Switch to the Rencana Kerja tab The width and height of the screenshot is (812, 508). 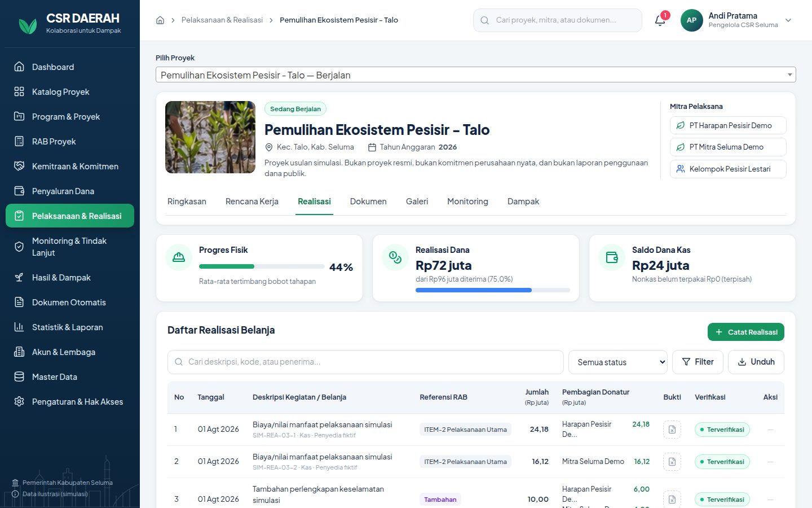coord(252,202)
